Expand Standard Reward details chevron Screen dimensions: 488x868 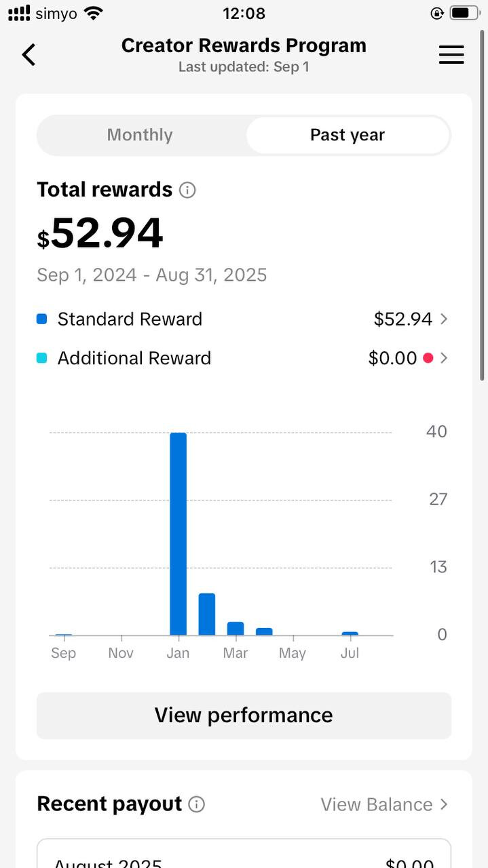click(444, 319)
